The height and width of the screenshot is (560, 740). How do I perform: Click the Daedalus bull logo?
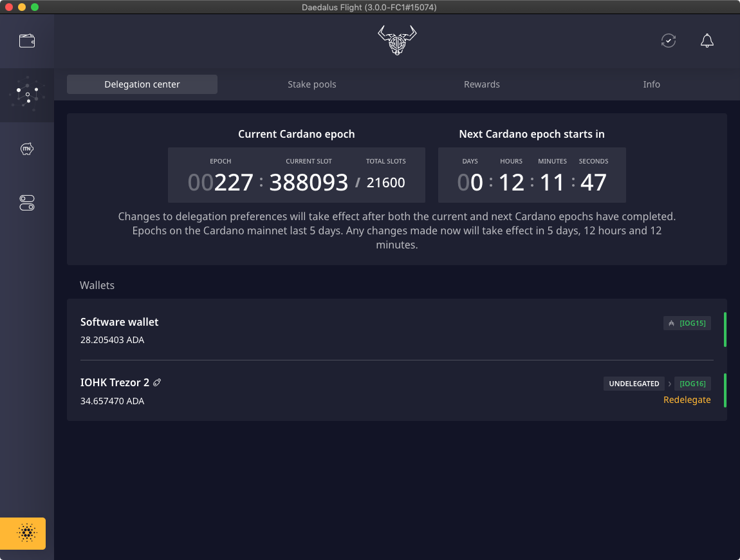(397, 40)
